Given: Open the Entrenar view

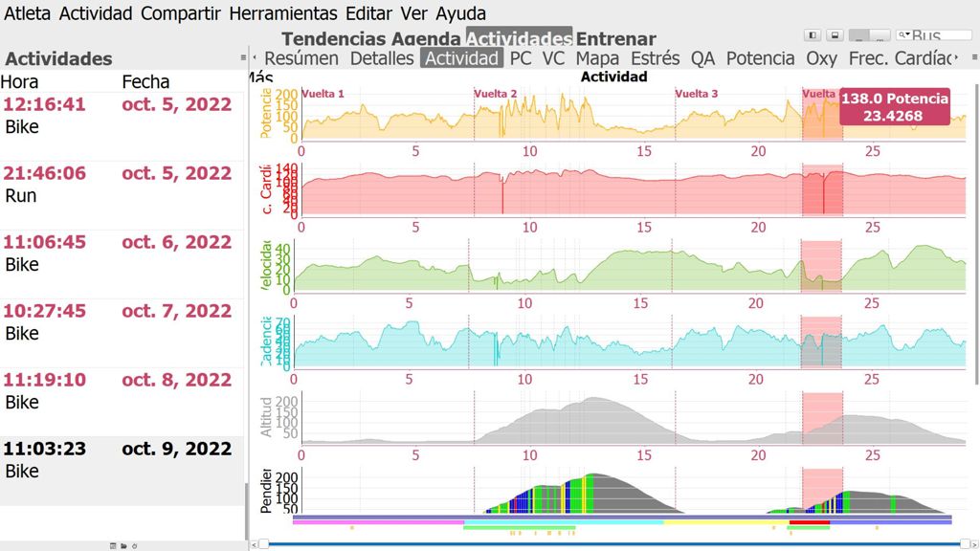Looking at the screenshot, I should pyautogui.click(x=615, y=39).
